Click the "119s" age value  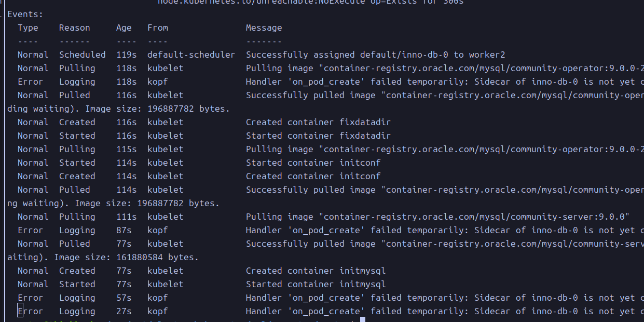[126, 55]
